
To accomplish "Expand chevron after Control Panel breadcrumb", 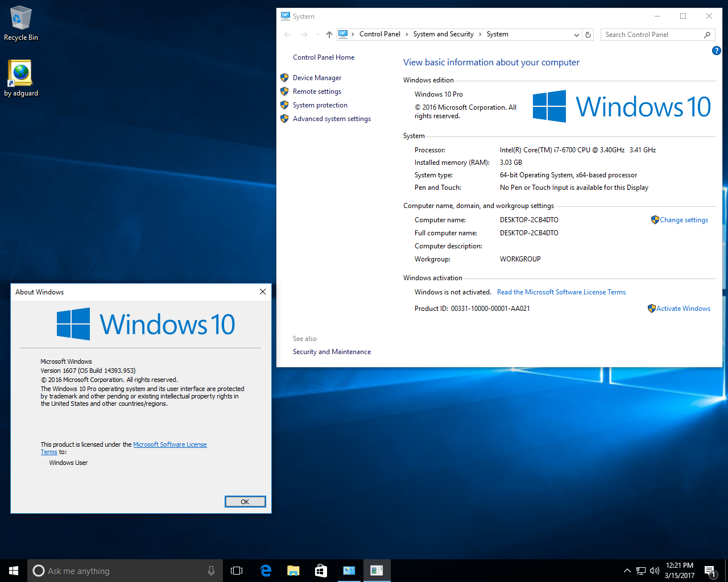I will click(407, 34).
